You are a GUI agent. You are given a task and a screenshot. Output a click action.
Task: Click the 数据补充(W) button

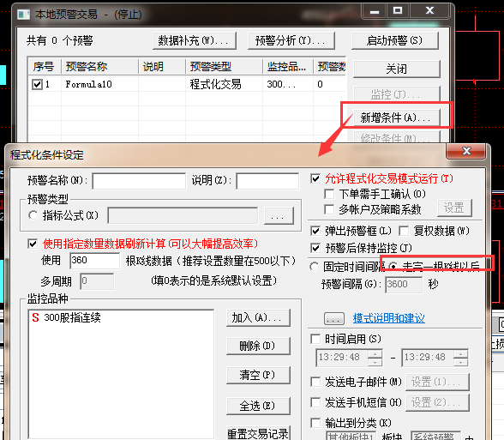click(x=195, y=40)
